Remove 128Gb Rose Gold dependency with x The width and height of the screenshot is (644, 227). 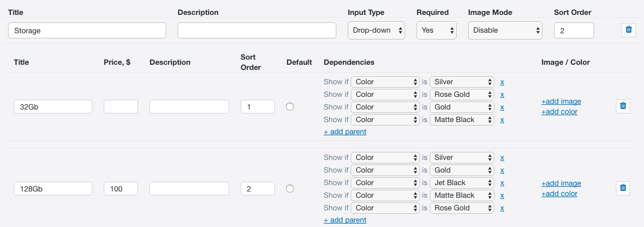tap(502, 208)
